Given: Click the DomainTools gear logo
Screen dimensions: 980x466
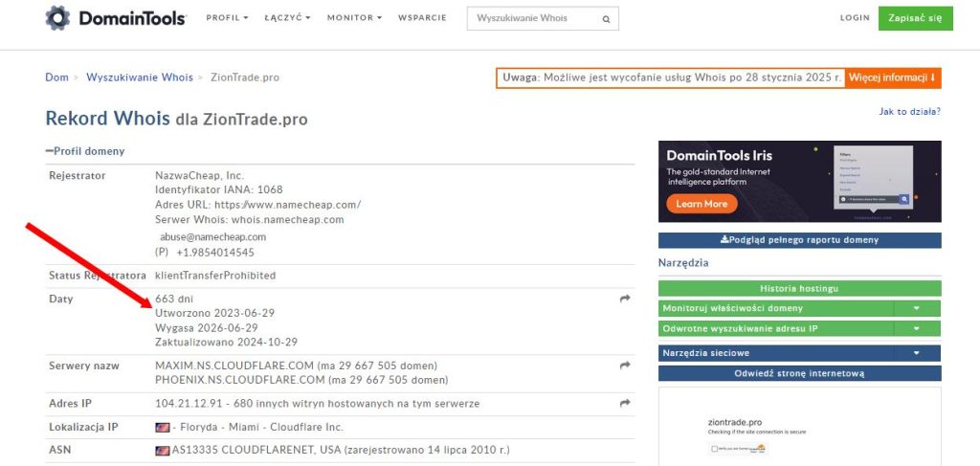Looking at the screenshot, I should [x=57, y=18].
